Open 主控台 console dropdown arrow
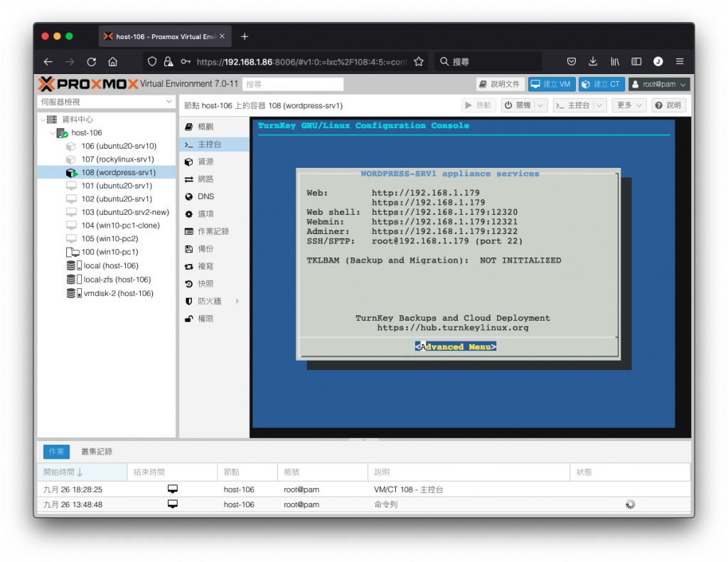Viewport: 728px width, 562px height. coord(600,105)
